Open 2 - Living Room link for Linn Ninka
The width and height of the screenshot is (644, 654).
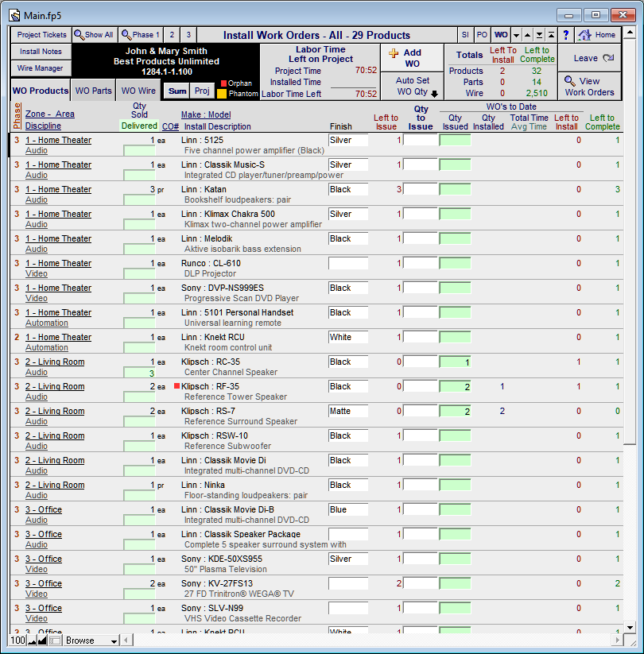[55, 485]
